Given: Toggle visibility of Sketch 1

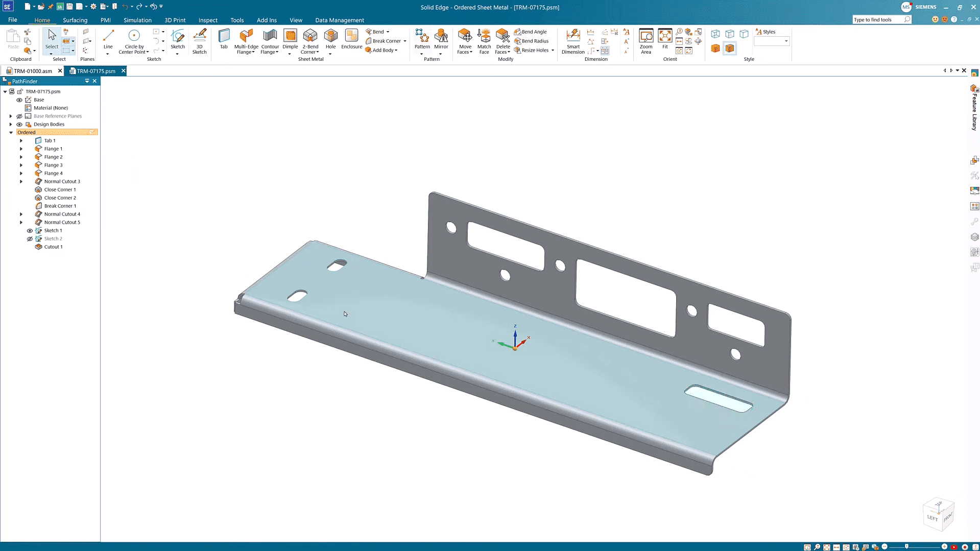Looking at the screenshot, I should point(30,231).
